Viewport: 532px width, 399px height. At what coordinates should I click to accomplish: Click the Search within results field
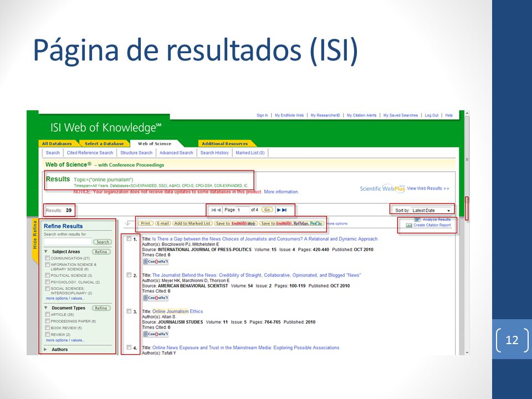(68, 242)
